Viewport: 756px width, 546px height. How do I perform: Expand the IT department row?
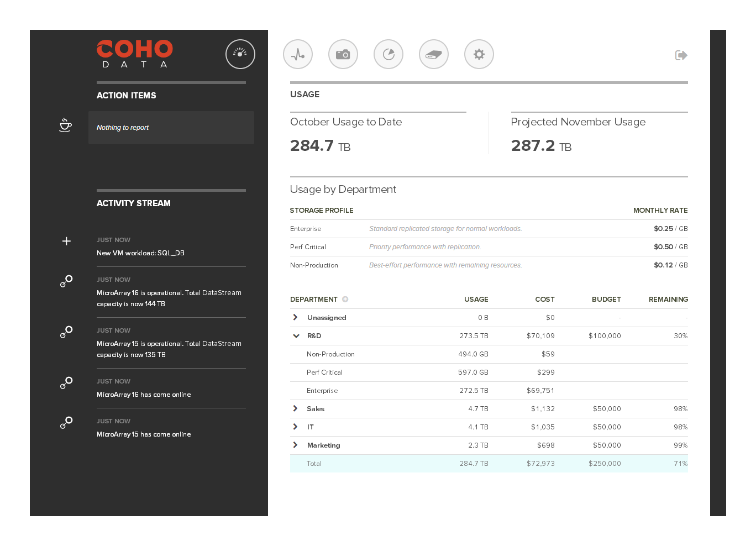coord(295,427)
